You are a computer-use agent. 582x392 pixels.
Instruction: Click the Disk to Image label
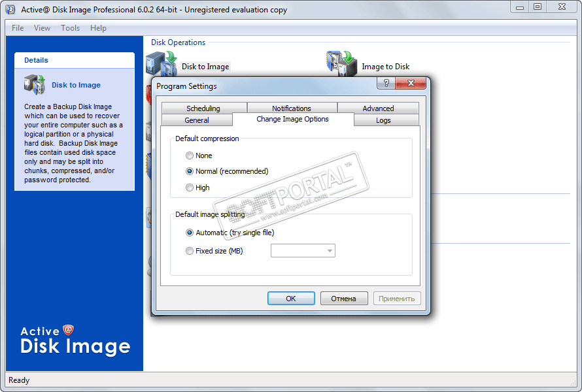tap(205, 67)
